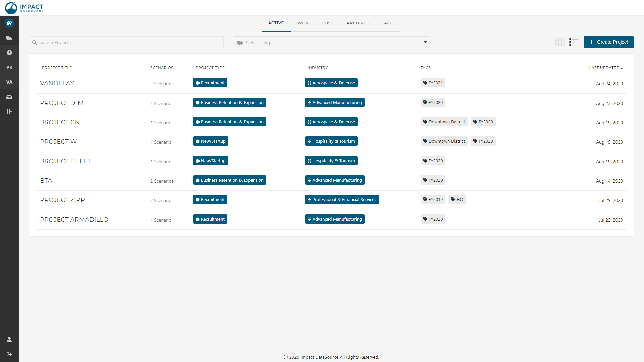Screen dimensions: 644x362
Task: Click Downtown District tag on PROJECT GN
Action: pyautogui.click(x=444, y=122)
